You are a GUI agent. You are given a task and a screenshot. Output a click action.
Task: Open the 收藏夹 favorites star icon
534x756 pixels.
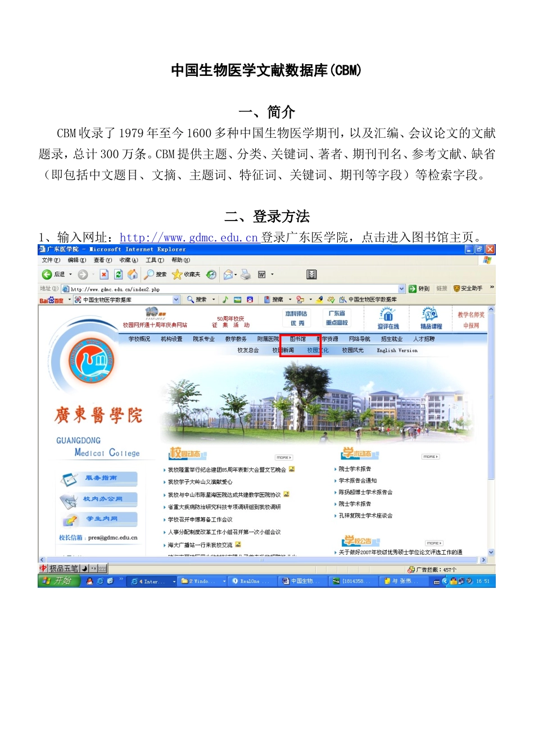click(177, 274)
